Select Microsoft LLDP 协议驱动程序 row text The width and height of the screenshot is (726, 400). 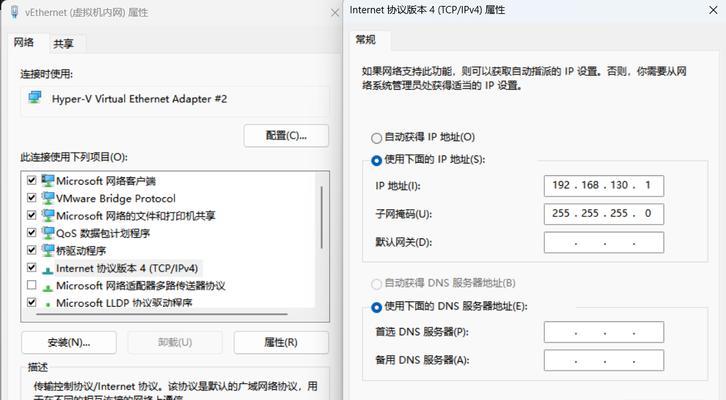(124, 303)
